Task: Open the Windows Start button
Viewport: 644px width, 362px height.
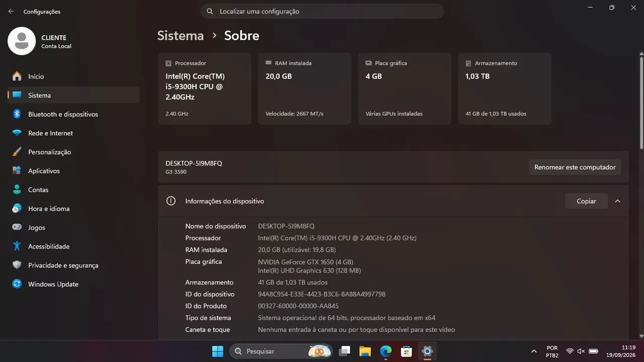Action: pos(218,351)
